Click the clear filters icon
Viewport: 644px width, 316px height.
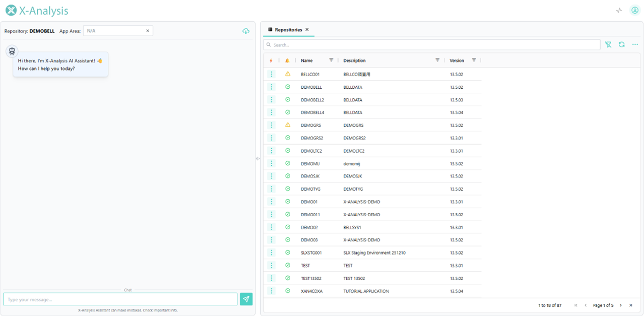tap(608, 45)
